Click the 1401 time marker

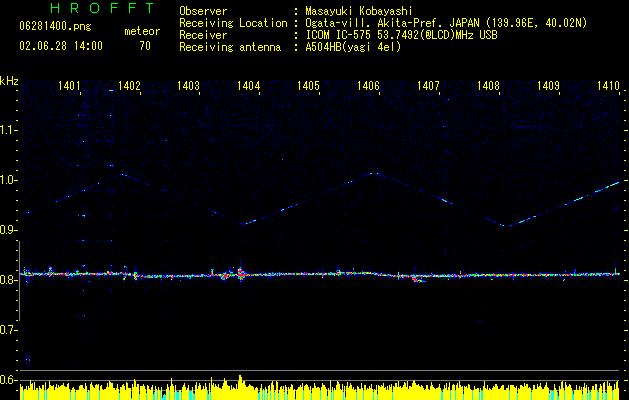[x=69, y=86]
